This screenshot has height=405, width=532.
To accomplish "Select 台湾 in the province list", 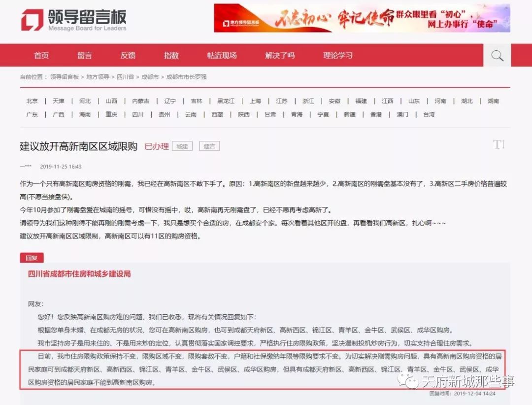I will 429,114.
